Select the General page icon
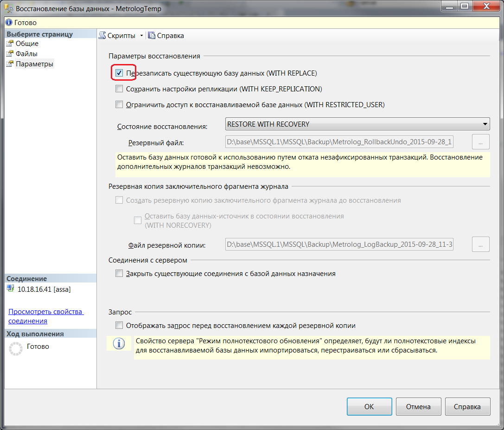Screen dimensions: 504x430 tap(10, 44)
